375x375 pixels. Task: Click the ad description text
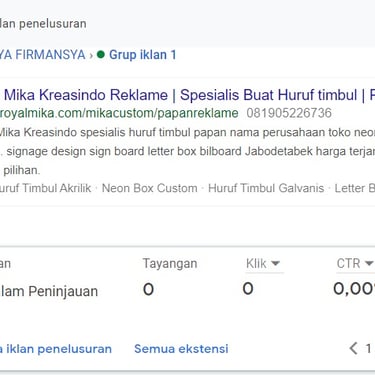187,151
